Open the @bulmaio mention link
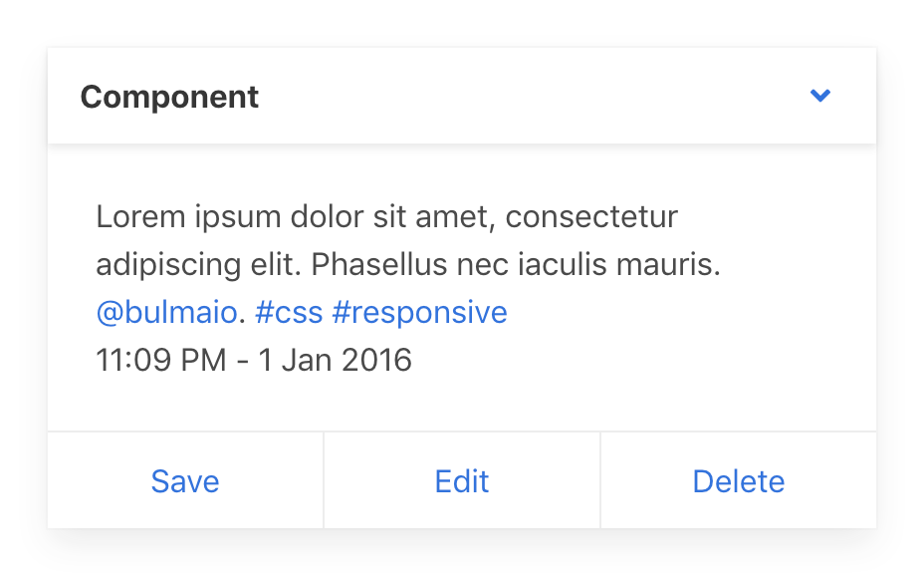The image size is (924, 576). click(167, 313)
